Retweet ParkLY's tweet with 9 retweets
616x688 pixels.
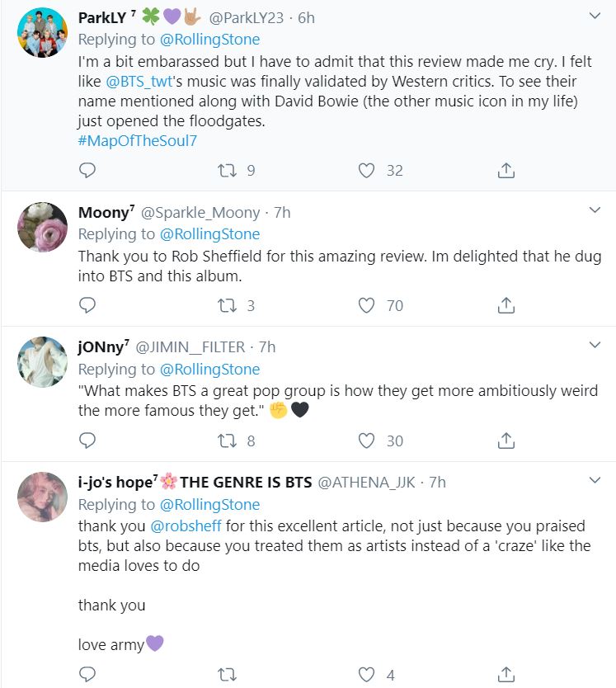[x=227, y=171]
